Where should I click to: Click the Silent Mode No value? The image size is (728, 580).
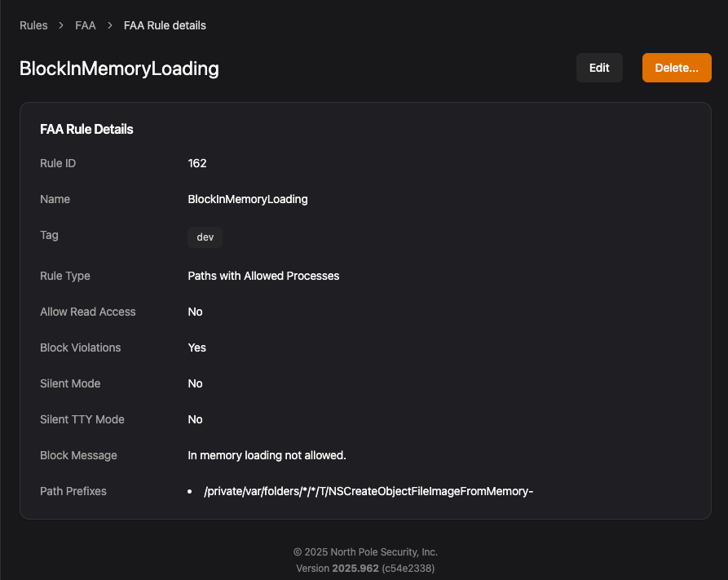click(195, 383)
